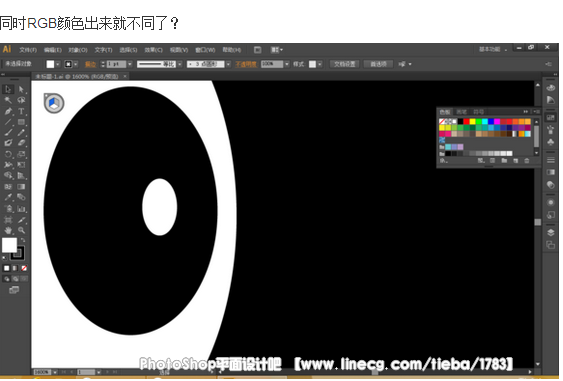Select the Mesh tool
The image size is (563, 381).
coord(8,186)
